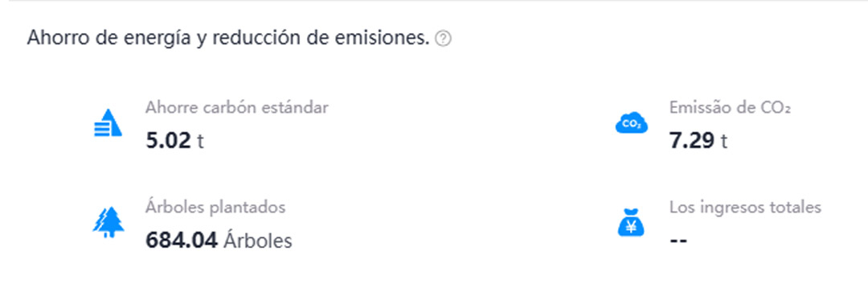Click the 't' unit after 5.02

pos(200,142)
